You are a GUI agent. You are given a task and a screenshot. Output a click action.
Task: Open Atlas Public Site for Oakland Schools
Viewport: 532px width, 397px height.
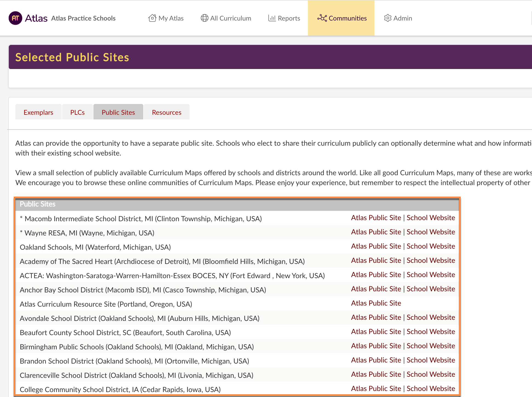pyautogui.click(x=376, y=246)
